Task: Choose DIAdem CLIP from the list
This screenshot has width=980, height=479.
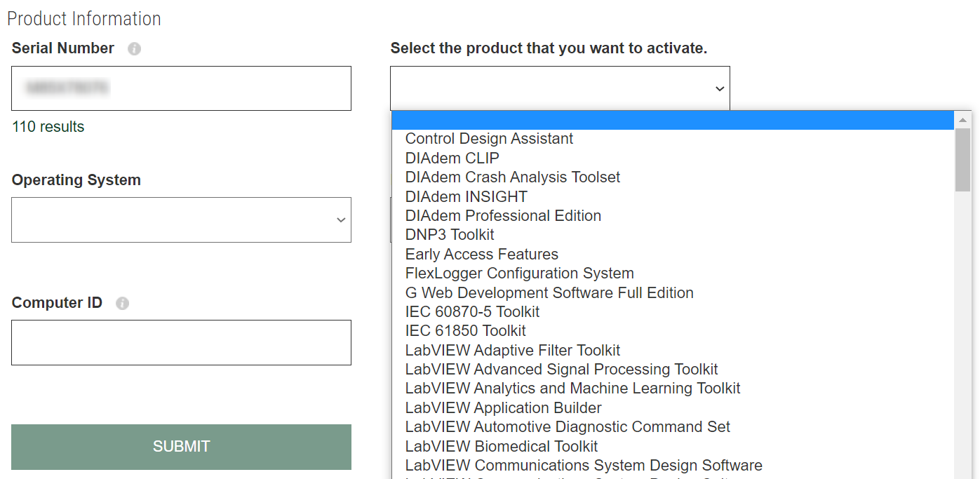Action: (673, 158)
